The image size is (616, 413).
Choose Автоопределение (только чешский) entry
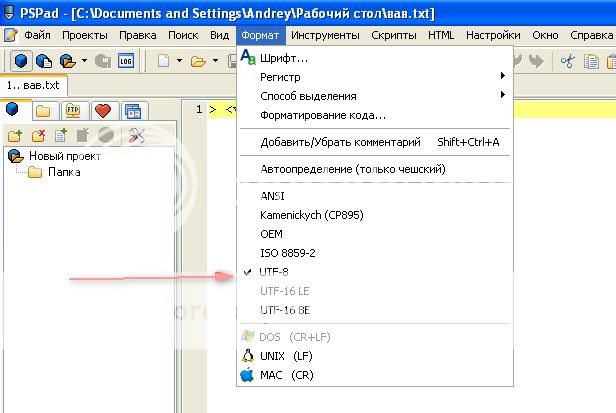coord(375,169)
